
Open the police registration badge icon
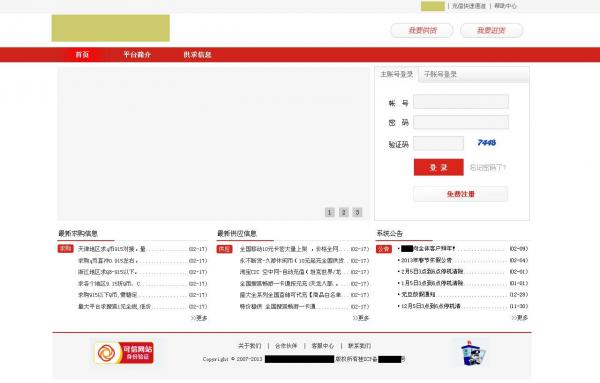coord(473,353)
